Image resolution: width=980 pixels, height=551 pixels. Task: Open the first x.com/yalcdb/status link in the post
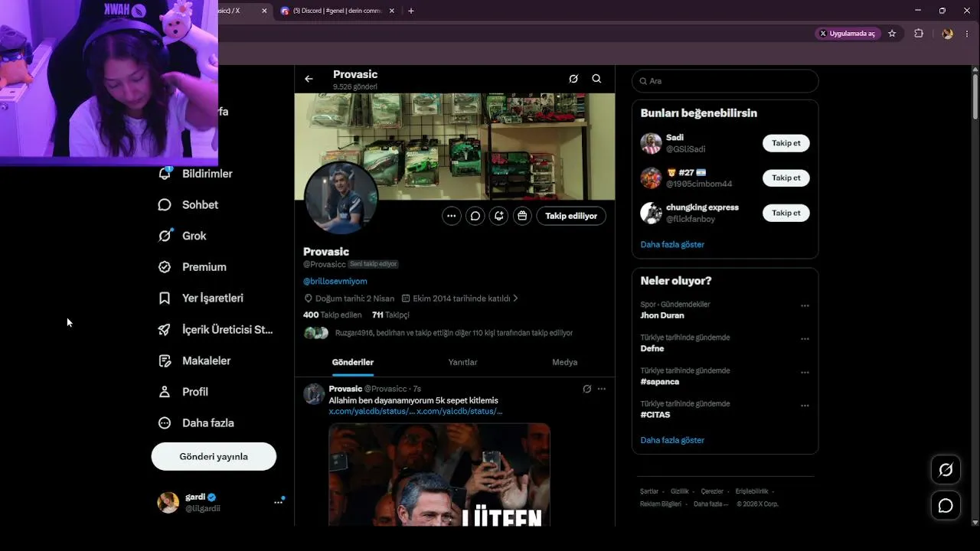(x=372, y=412)
